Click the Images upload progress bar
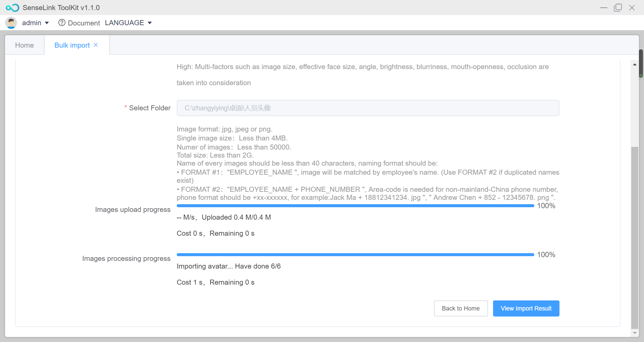This screenshot has width=644, height=342. 355,206
